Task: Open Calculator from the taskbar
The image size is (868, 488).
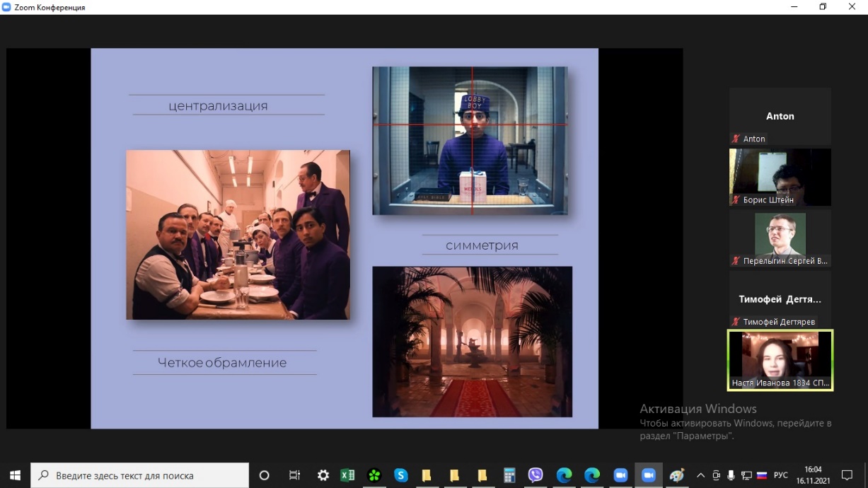Action: (x=509, y=475)
